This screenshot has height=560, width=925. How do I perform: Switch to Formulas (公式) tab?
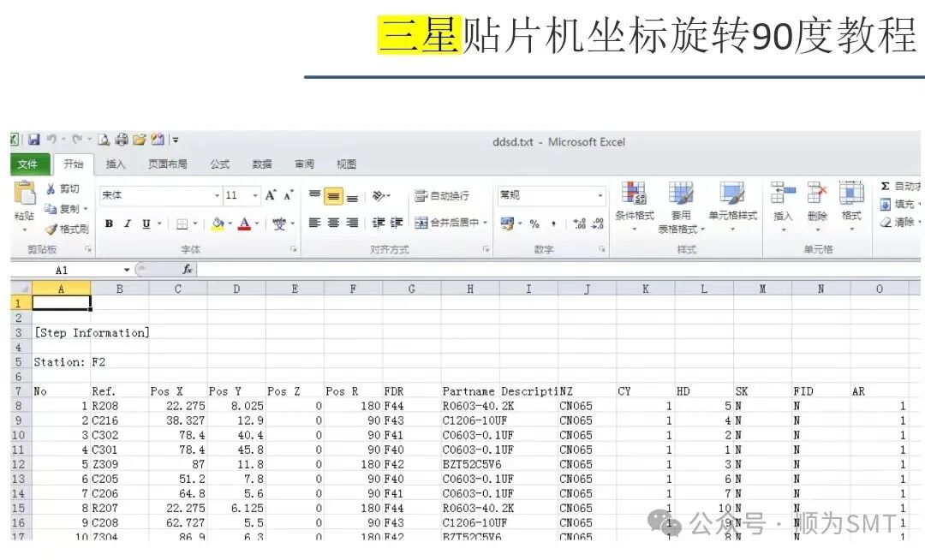(x=219, y=164)
